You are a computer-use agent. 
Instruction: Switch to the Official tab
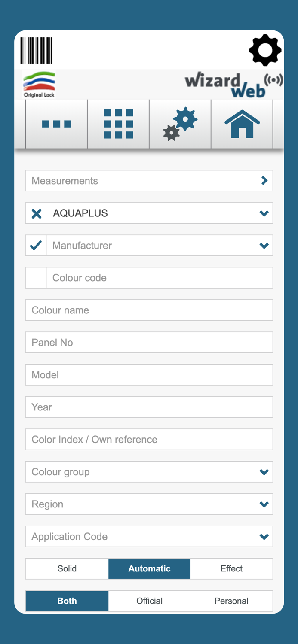(149, 601)
